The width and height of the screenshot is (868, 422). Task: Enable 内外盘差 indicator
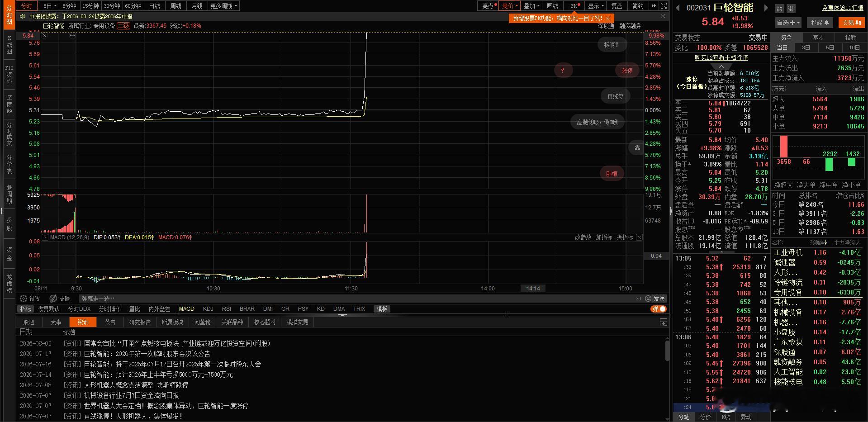159,309
